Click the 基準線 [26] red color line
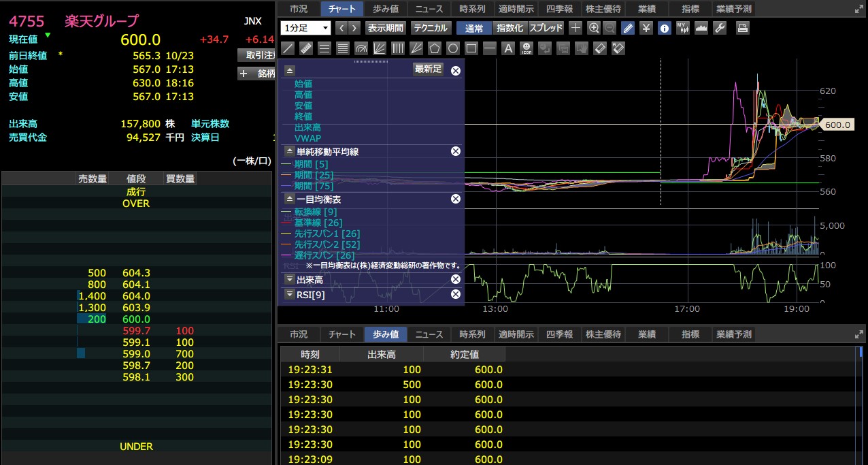Image resolution: width=868 pixels, height=465 pixels. [x=286, y=223]
